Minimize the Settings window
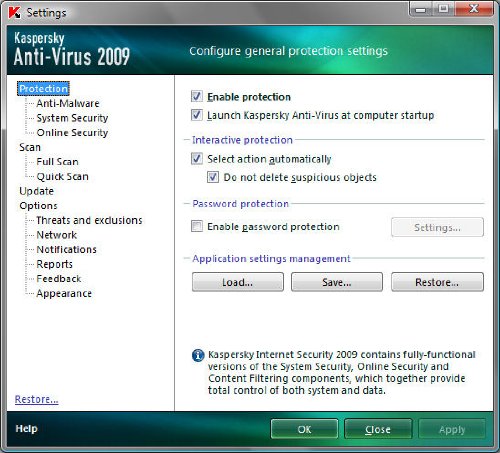The height and width of the screenshot is (453, 500). pyautogui.click(x=421, y=9)
